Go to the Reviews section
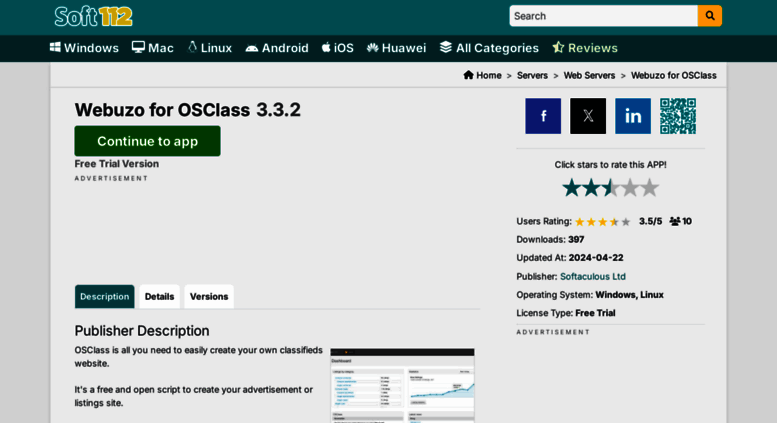The height and width of the screenshot is (423, 777). 585,48
